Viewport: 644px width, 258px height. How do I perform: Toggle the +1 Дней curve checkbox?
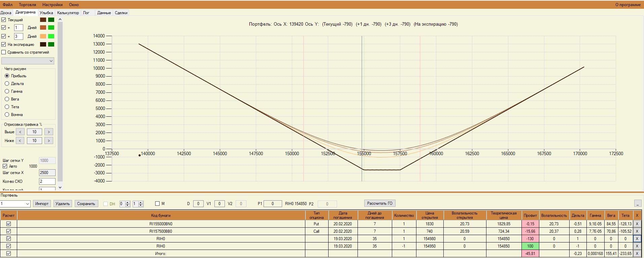pyautogui.click(x=4, y=28)
